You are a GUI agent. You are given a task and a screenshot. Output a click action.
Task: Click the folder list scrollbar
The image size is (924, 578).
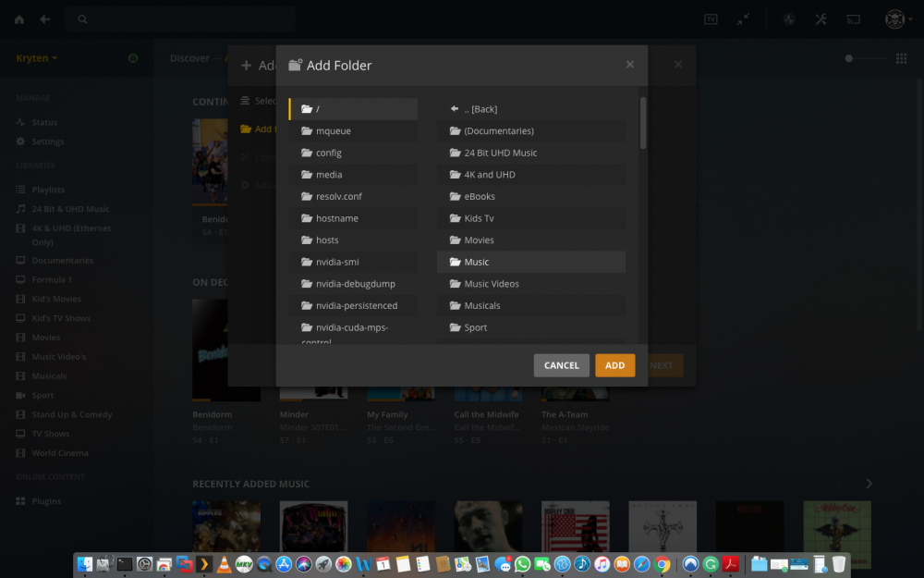coord(643,123)
